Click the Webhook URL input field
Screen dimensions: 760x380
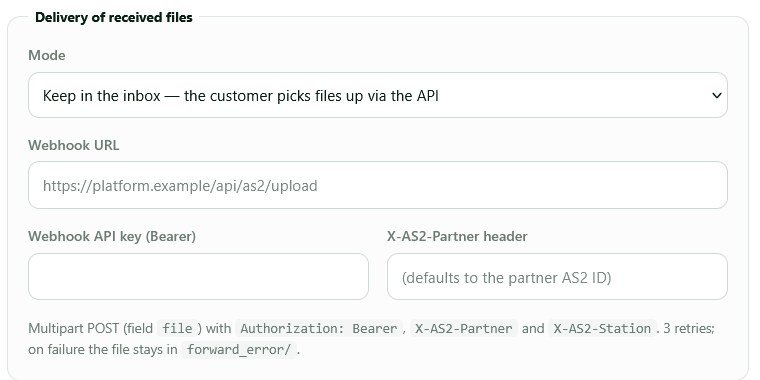pyautogui.click(x=378, y=185)
